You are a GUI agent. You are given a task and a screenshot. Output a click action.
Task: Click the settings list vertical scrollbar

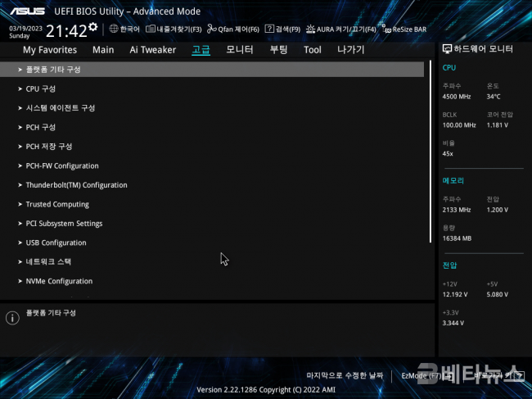tap(431, 152)
